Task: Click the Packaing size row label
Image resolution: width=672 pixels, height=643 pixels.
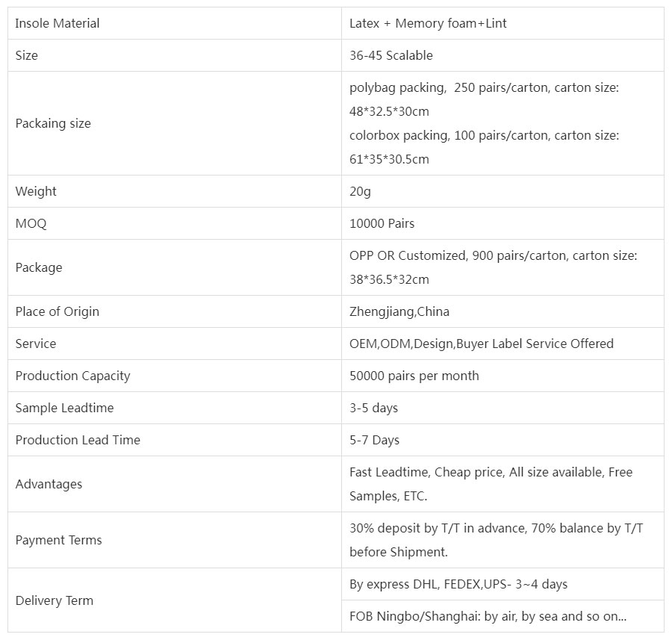Action: click(53, 123)
